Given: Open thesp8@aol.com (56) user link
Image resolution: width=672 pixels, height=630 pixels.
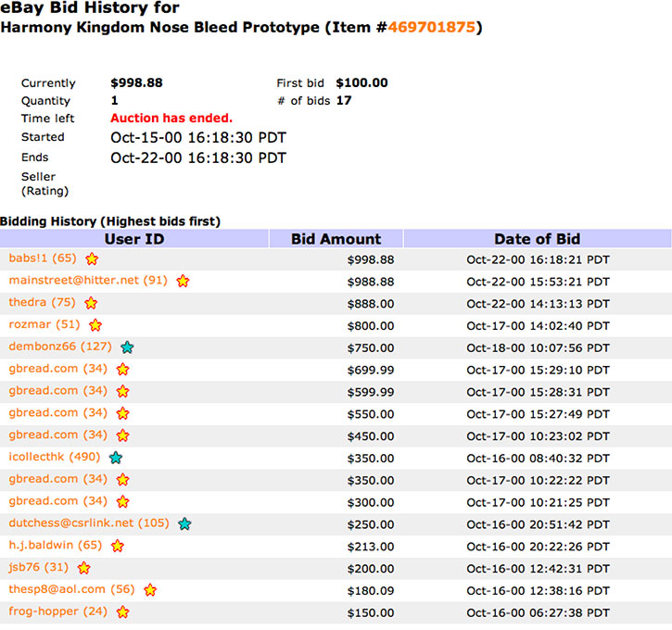Looking at the screenshot, I should tap(71, 590).
